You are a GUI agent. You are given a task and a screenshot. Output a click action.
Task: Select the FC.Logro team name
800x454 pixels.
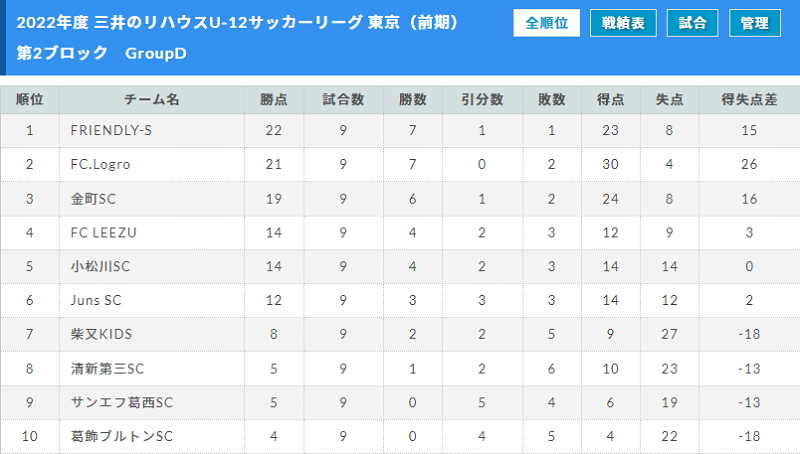tap(101, 164)
